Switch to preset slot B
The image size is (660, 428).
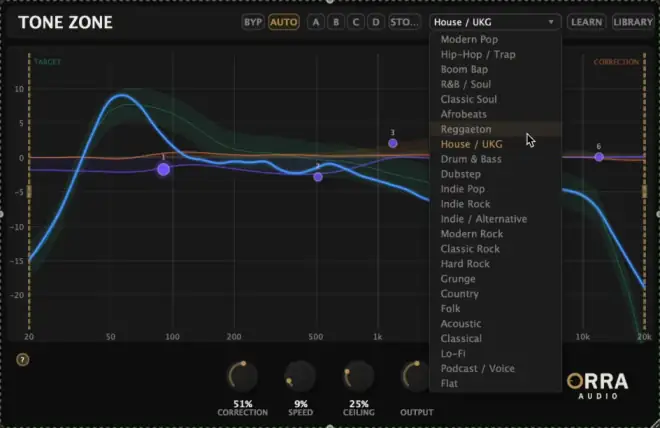[336, 22]
